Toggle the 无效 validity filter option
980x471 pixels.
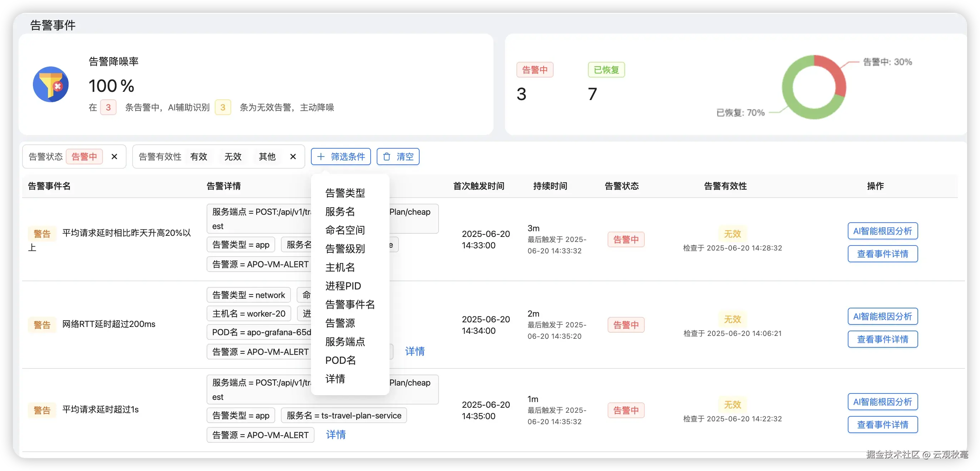pos(233,157)
